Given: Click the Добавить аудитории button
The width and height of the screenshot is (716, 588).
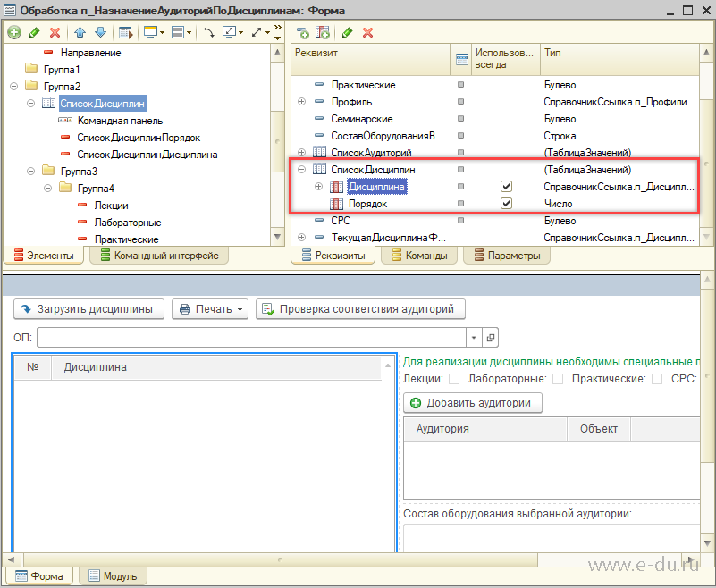Looking at the screenshot, I should point(473,403).
